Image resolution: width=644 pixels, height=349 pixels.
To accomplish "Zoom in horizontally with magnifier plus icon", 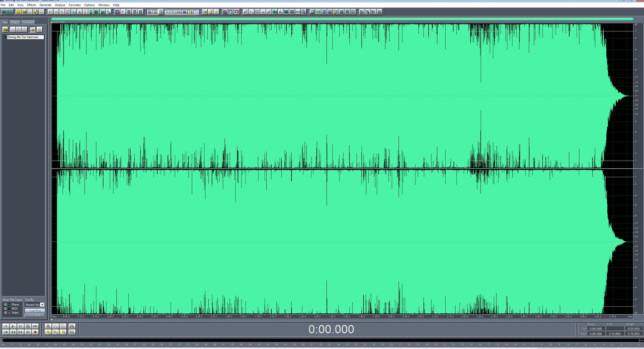I will pyautogui.click(x=48, y=326).
